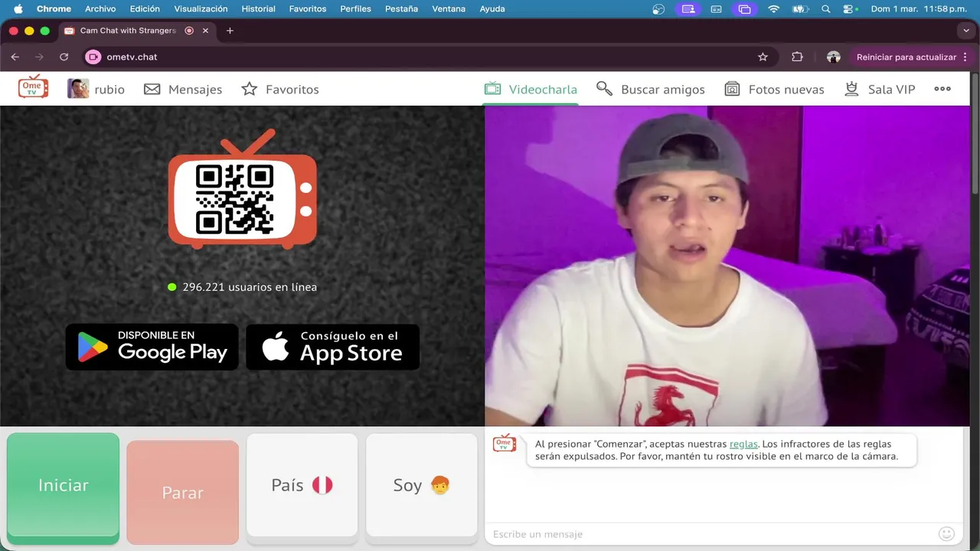Open the Historial menu

(x=258, y=9)
